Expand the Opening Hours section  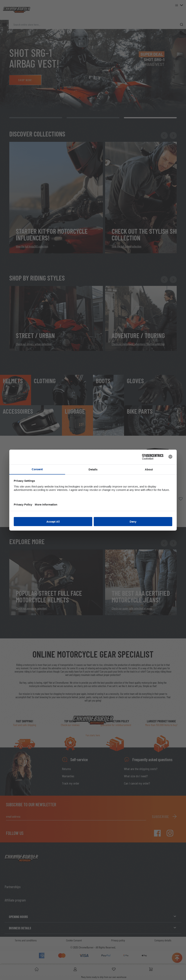(93, 917)
